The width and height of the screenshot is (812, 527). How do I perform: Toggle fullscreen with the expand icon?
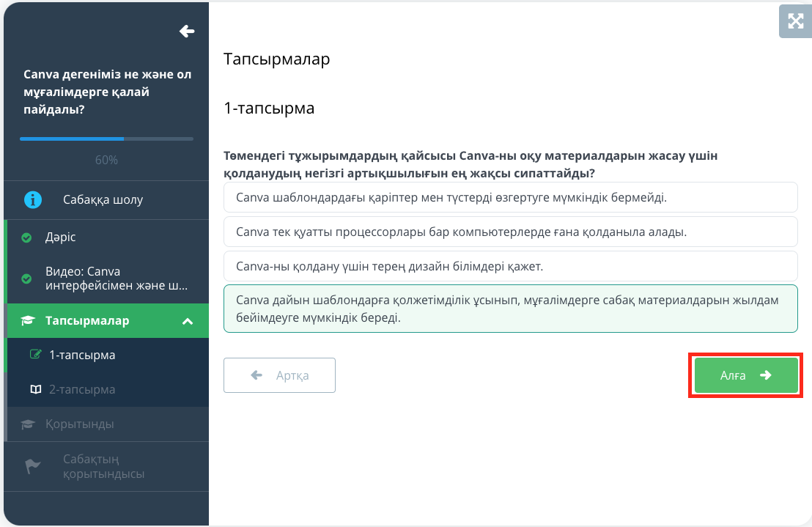(x=795, y=21)
